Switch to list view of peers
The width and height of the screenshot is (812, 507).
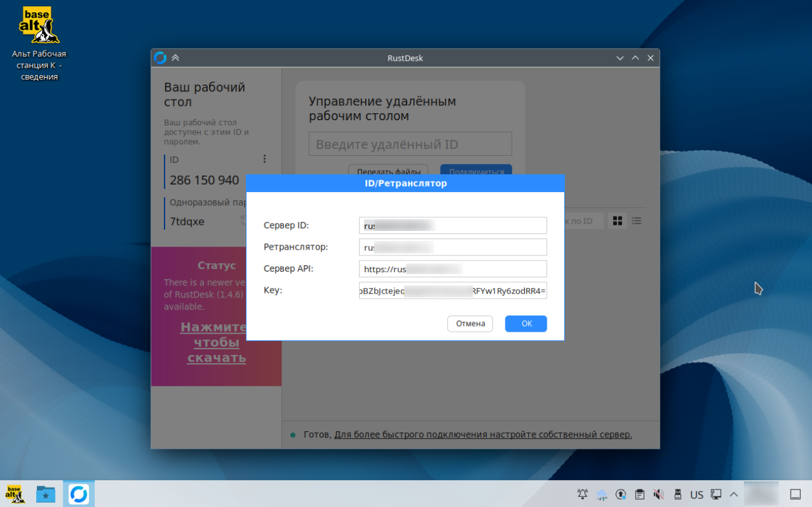(636, 221)
